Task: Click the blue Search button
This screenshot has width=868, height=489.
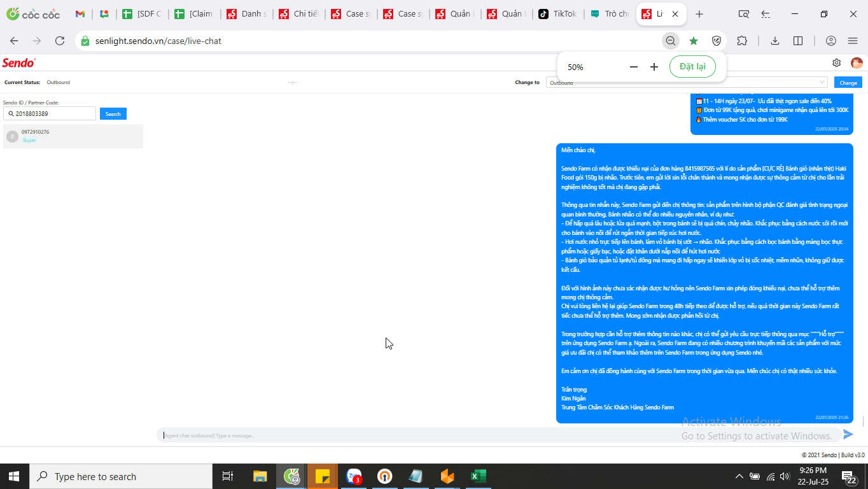Action: (x=113, y=113)
